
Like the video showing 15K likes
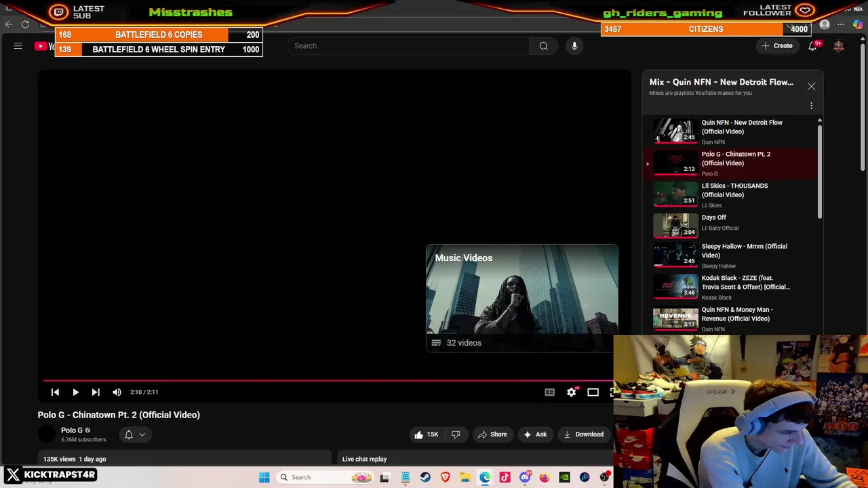tap(426, 434)
